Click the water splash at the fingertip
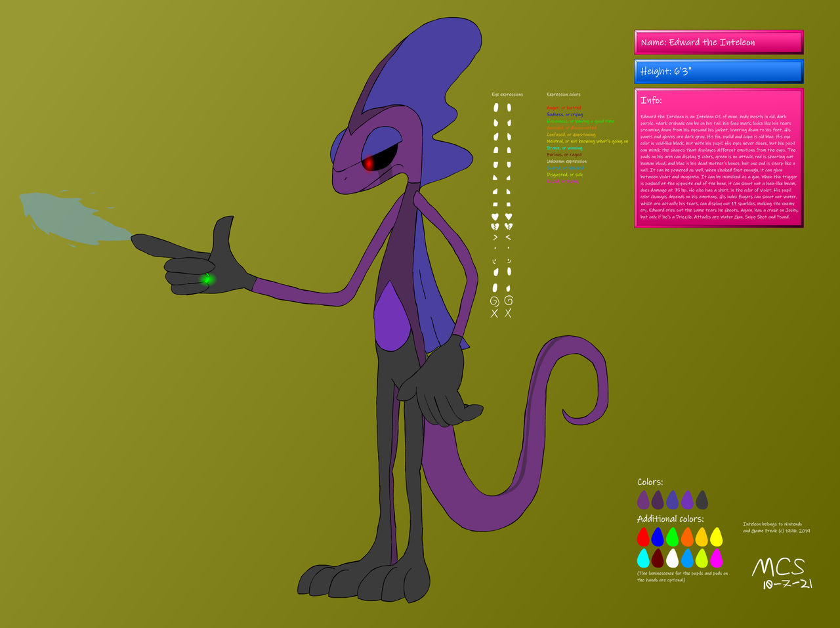Viewport: 840px width, 628px height. [x=75, y=219]
